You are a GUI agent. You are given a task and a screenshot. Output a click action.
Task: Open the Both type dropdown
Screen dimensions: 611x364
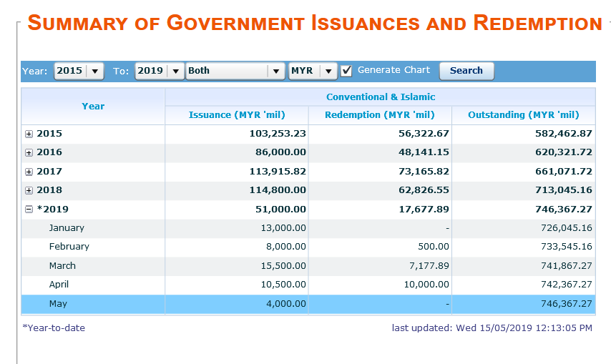tap(235, 71)
